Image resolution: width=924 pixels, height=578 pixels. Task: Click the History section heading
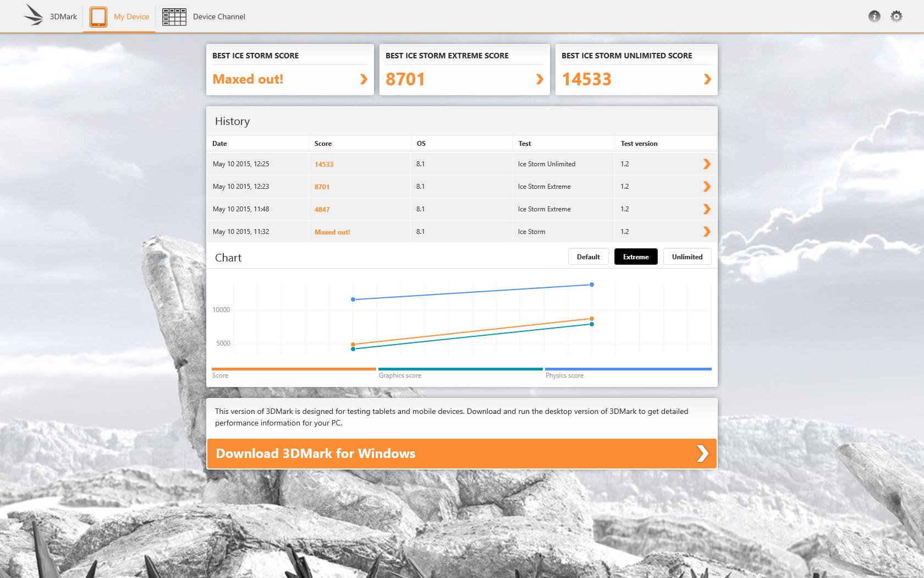pos(232,121)
